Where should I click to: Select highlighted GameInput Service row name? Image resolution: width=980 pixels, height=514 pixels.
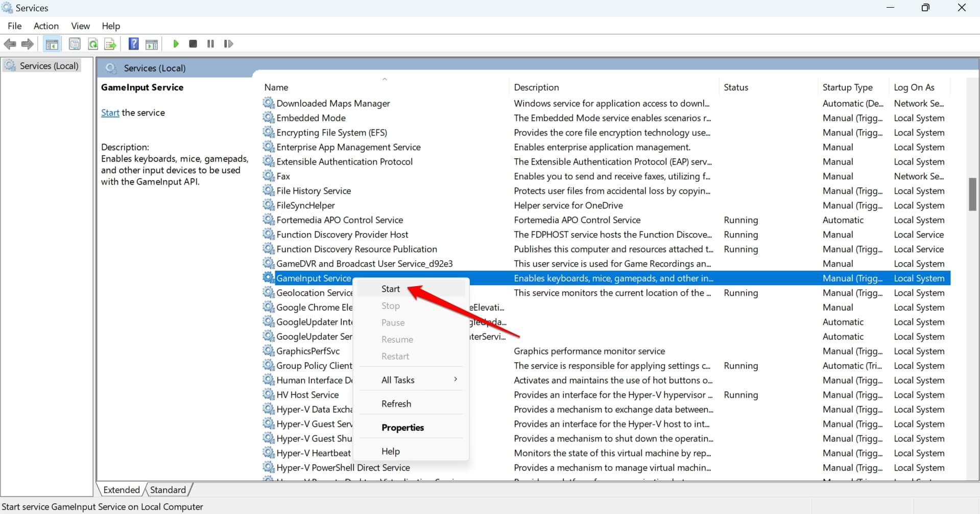pos(314,278)
